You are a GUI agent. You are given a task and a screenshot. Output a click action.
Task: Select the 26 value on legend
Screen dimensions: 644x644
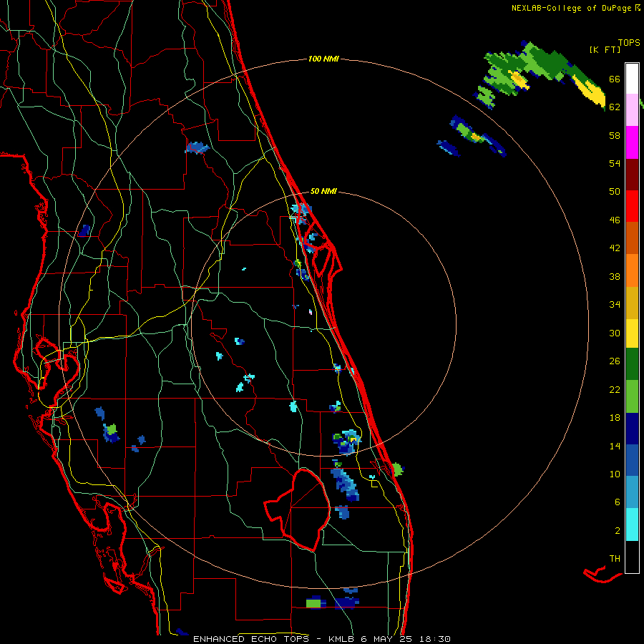615,361
